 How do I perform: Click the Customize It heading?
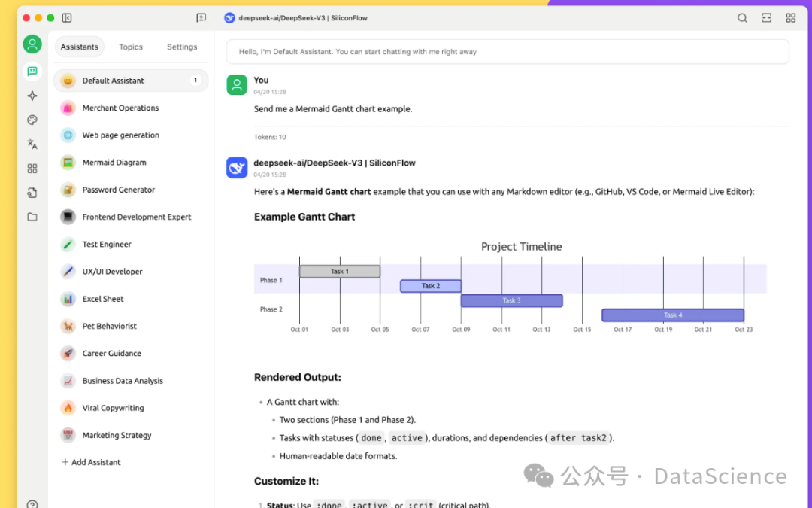286,481
